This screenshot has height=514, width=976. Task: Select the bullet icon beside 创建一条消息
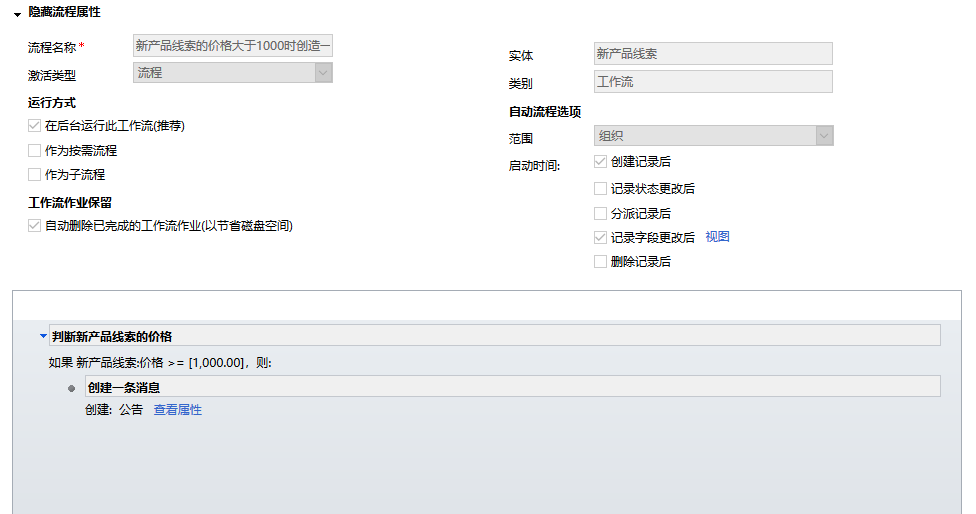click(72, 388)
